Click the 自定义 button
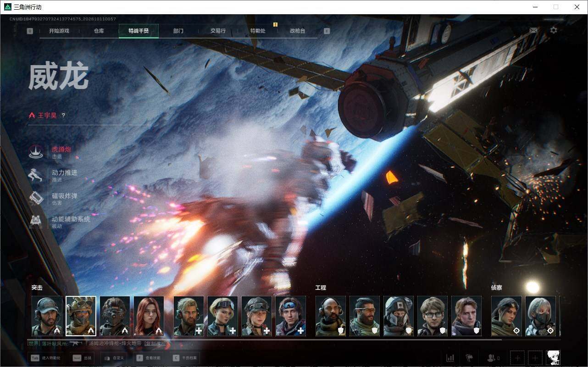Screen dimensions: 588x367 [114, 358]
